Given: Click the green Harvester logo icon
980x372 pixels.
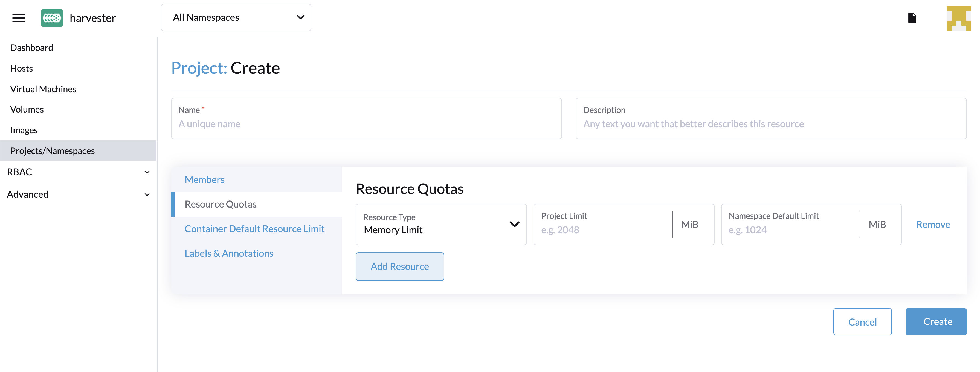Looking at the screenshot, I should [x=52, y=18].
